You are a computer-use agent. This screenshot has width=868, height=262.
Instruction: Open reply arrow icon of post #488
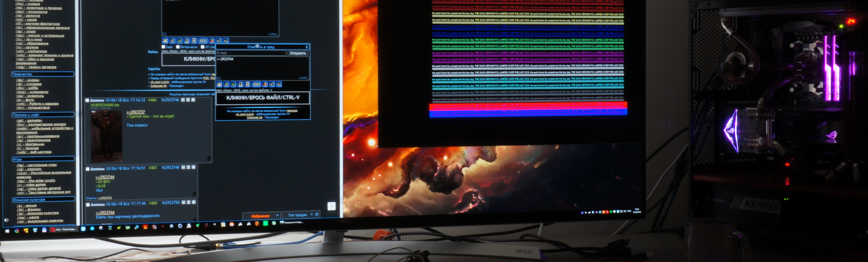click(x=194, y=202)
